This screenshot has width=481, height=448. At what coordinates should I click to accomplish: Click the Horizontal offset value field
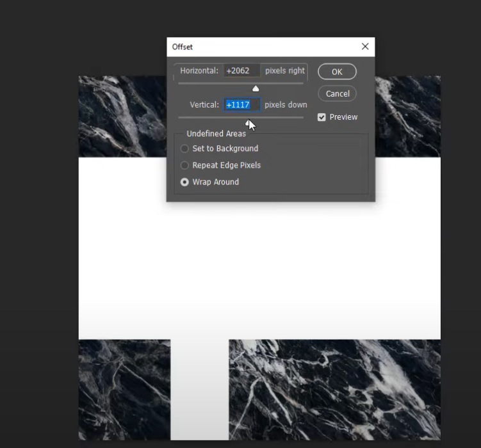[241, 71]
